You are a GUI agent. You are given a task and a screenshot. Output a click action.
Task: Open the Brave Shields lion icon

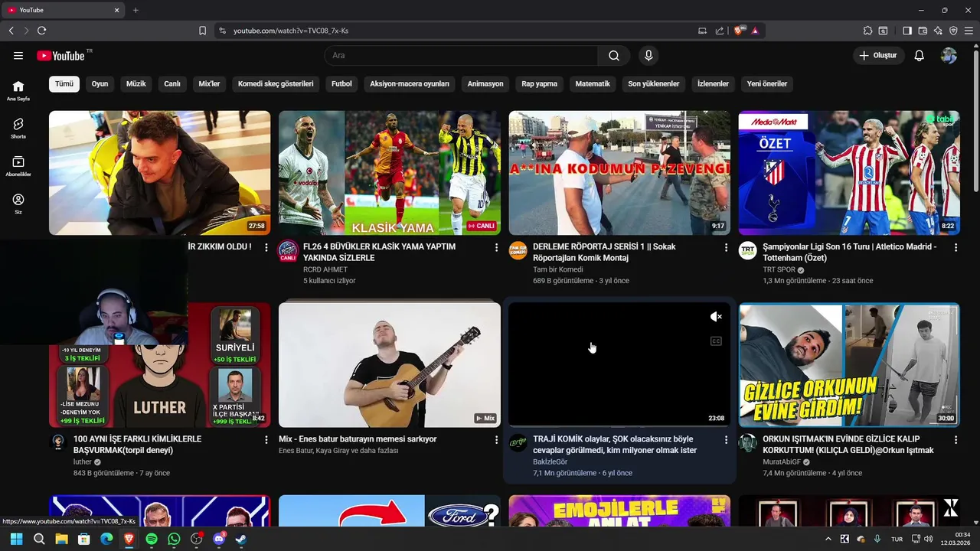point(739,31)
